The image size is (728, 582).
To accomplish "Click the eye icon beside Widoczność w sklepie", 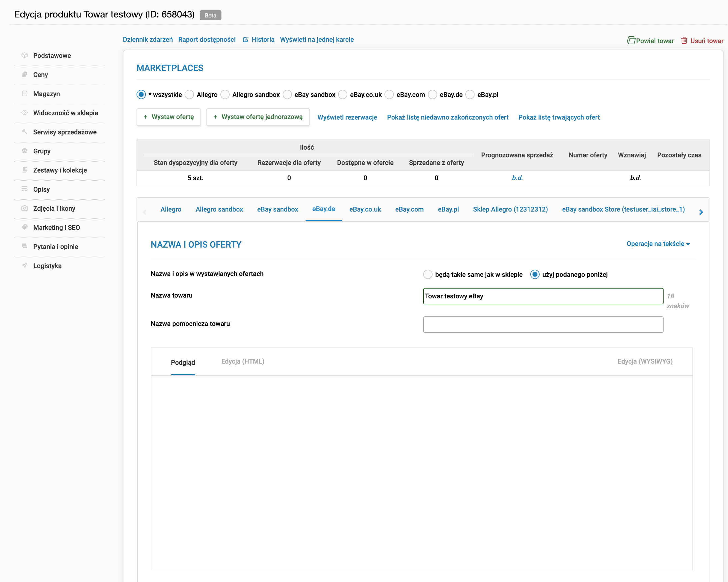I will point(24,112).
